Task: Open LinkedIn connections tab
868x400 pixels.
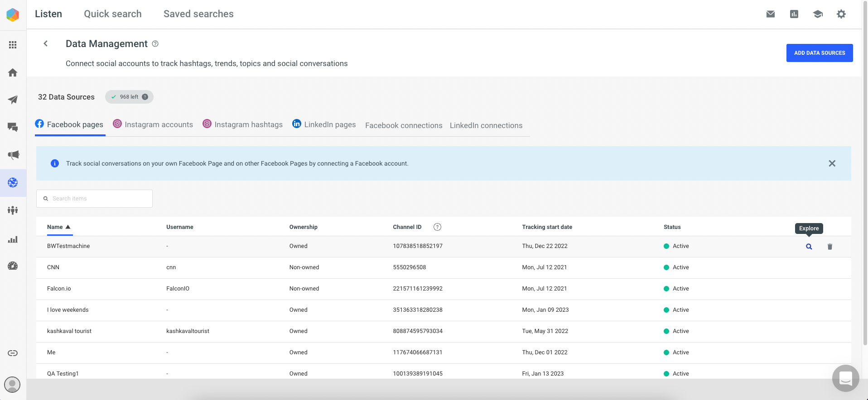Action: click(486, 125)
